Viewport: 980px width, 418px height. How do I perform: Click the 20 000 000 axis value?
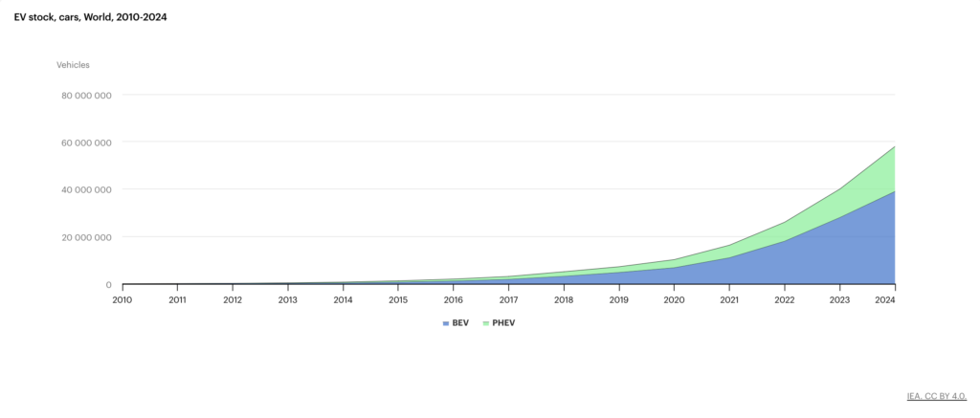pyautogui.click(x=84, y=237)
